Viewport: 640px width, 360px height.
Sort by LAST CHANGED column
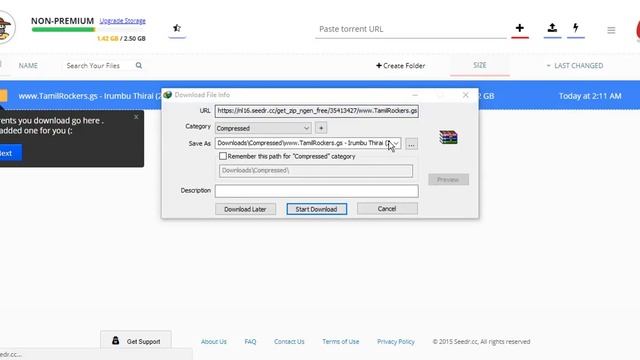(x=574, y=65)
